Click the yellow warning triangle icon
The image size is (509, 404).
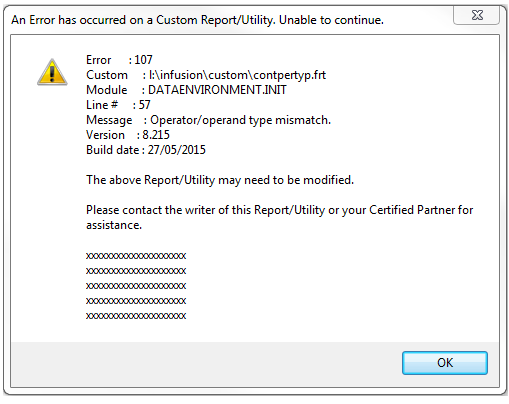tap(52, 72)
